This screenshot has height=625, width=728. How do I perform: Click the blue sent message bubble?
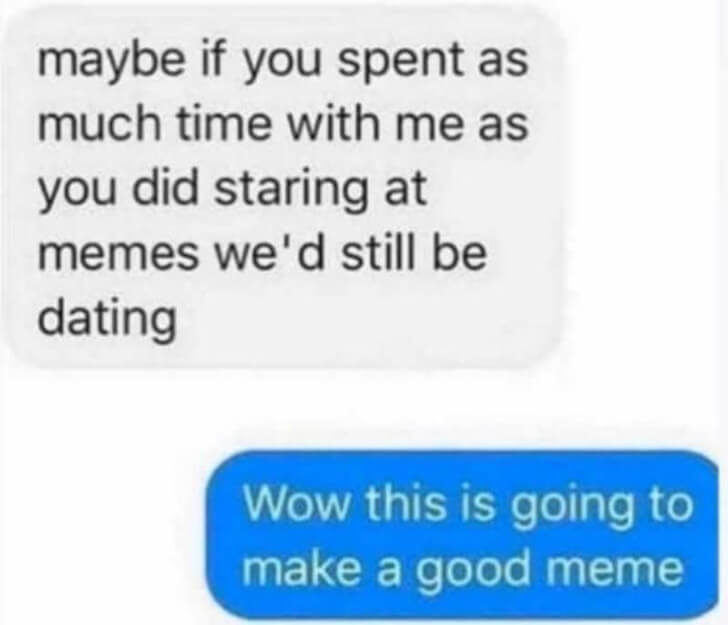pyautogui.click(x=462, y=535)
